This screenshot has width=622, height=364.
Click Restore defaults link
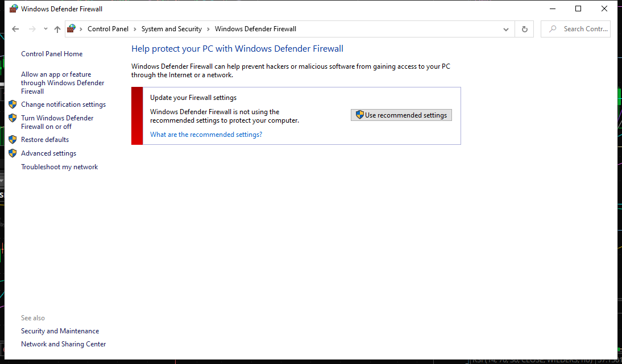pyautogui.click(x=45, y=140)
